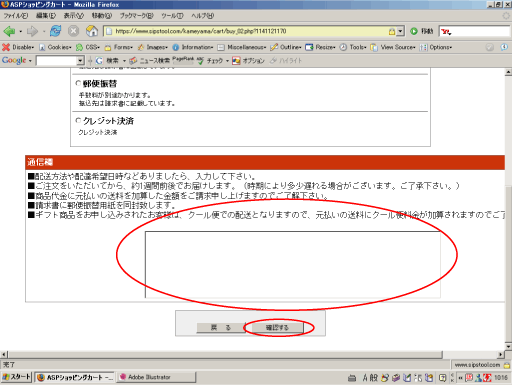The height and width of the screenshot is (385, 512).
Task: Open the CSS toolbar menu
Action: (88, 47)
